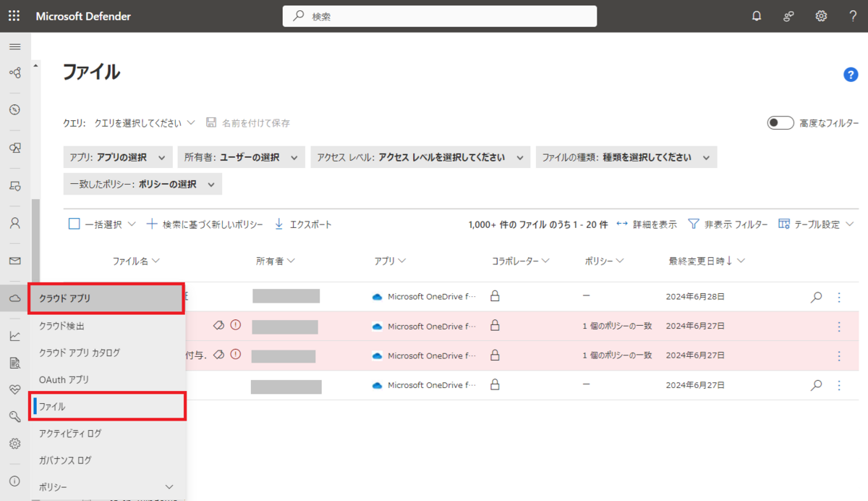Click the Hidden filters button
Viewport: 868px width, 501px height.
[x=727, y=224]
